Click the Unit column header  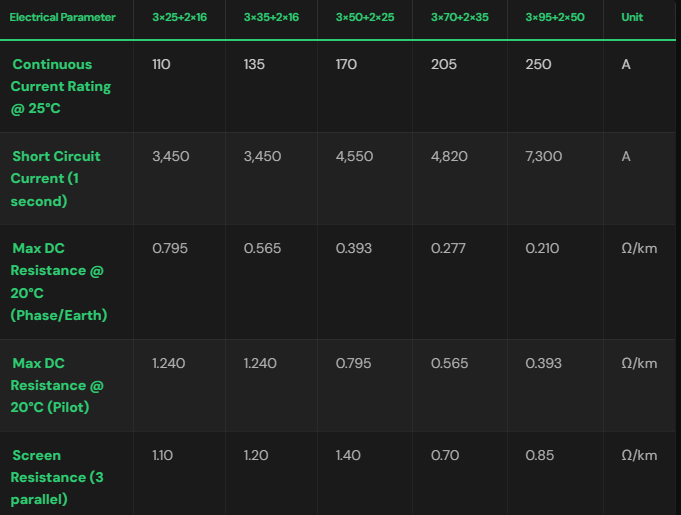pos(632,17)
